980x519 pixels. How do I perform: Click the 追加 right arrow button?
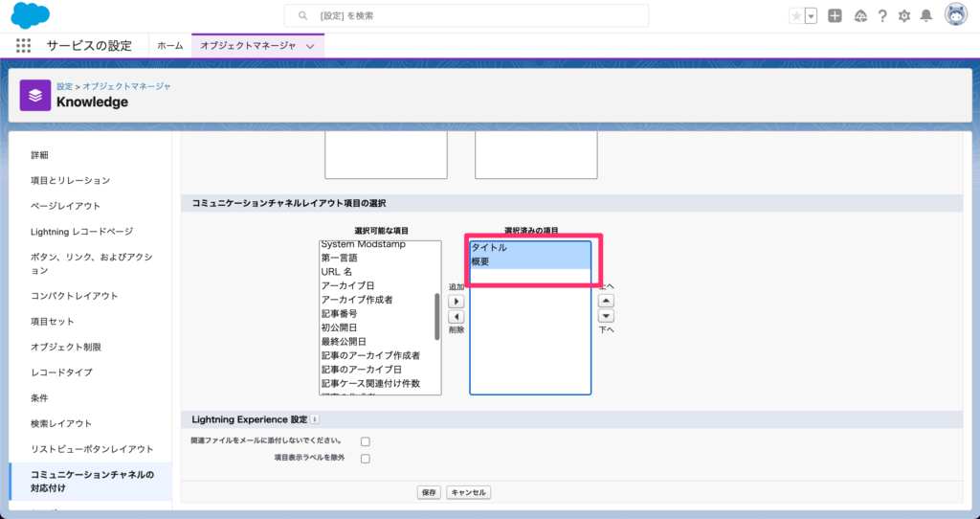pyautogui.click(x=457, y=301)
